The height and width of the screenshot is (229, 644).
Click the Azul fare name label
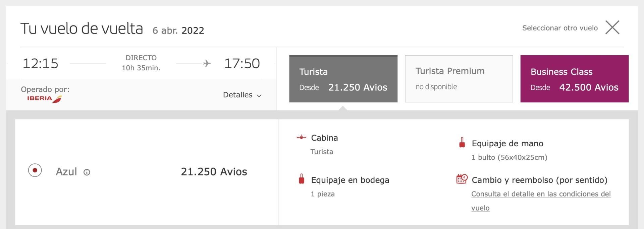[66, 171]
